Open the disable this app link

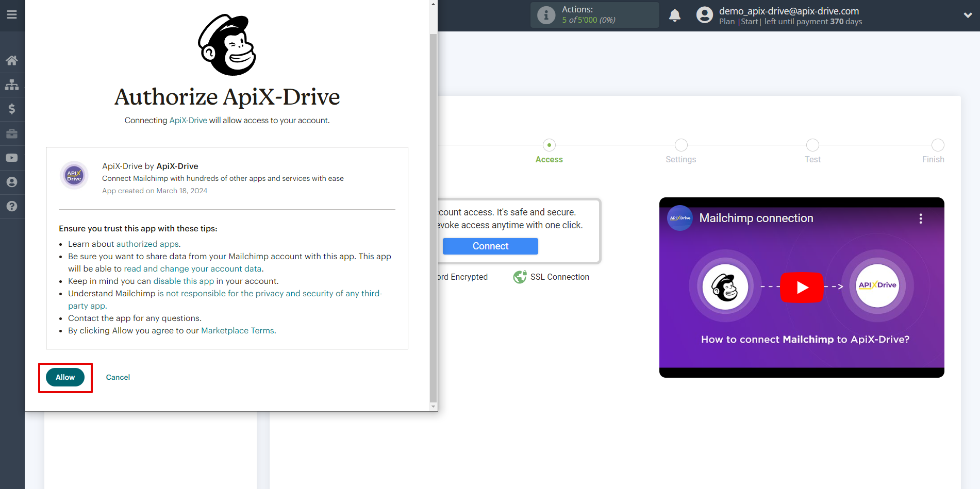click(184, 281)
